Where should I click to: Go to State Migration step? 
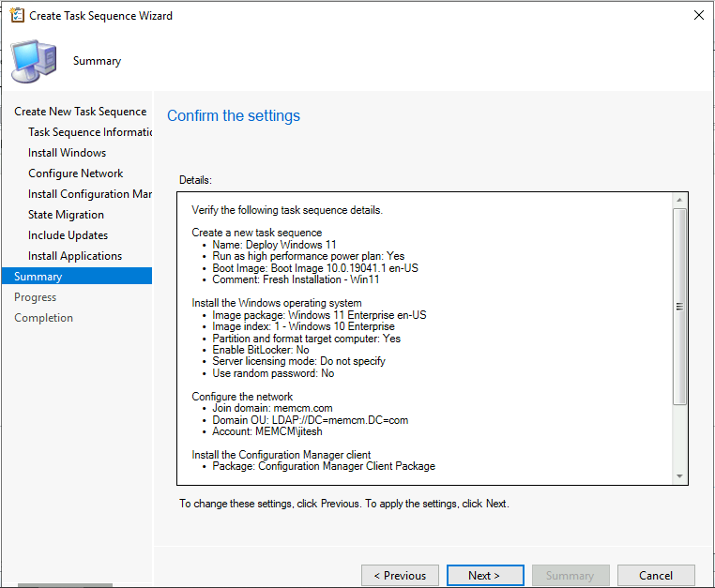pos(66,214)
